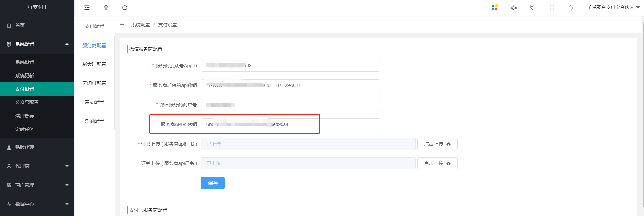Click the second 点击上传 button
Screen dimensions: 644x216
click(x=438, y=163)
